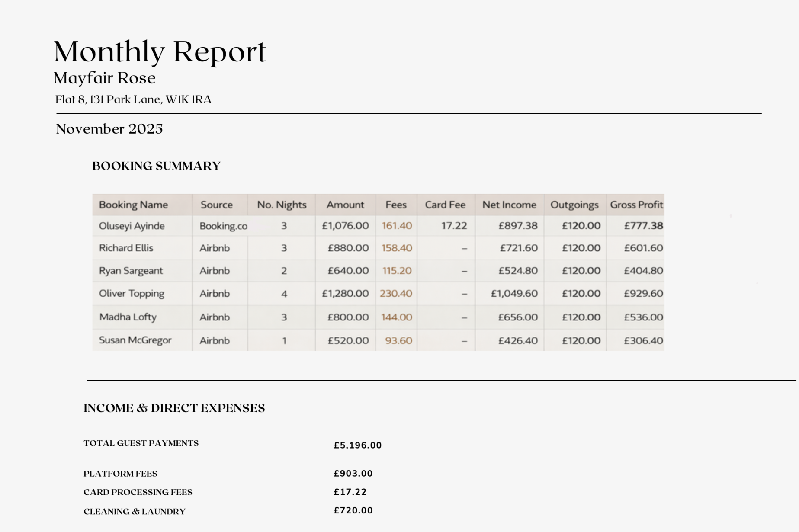This screenshot has width=799, height=532.
Task: Select the INCOME & DIRECT EXPENSES heading
Action: click(x=174, y=408)
